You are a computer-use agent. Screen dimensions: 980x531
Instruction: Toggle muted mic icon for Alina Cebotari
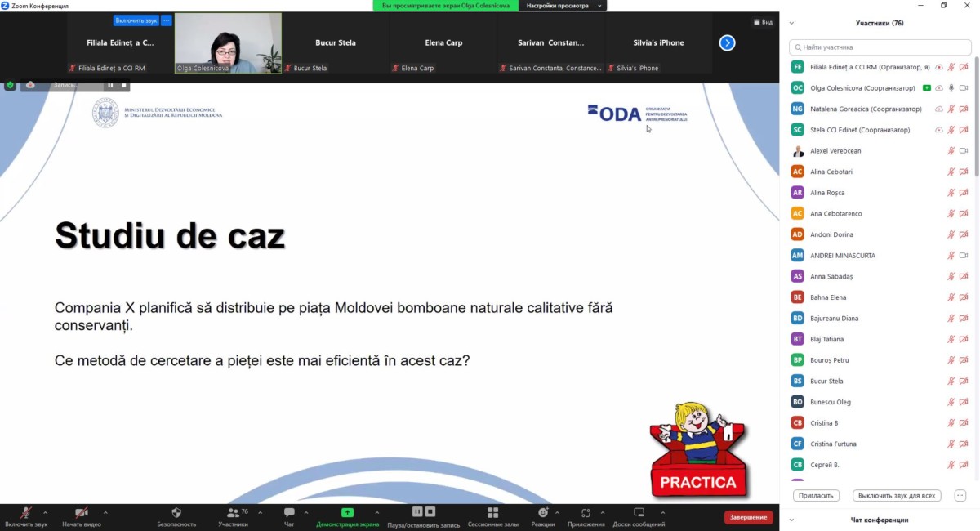click(951, 172)
